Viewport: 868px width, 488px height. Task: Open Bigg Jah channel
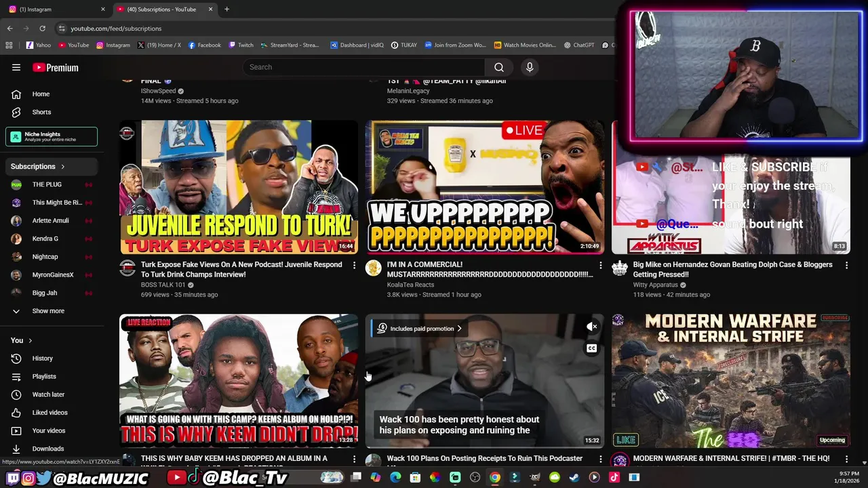click(x=52, y=293)
